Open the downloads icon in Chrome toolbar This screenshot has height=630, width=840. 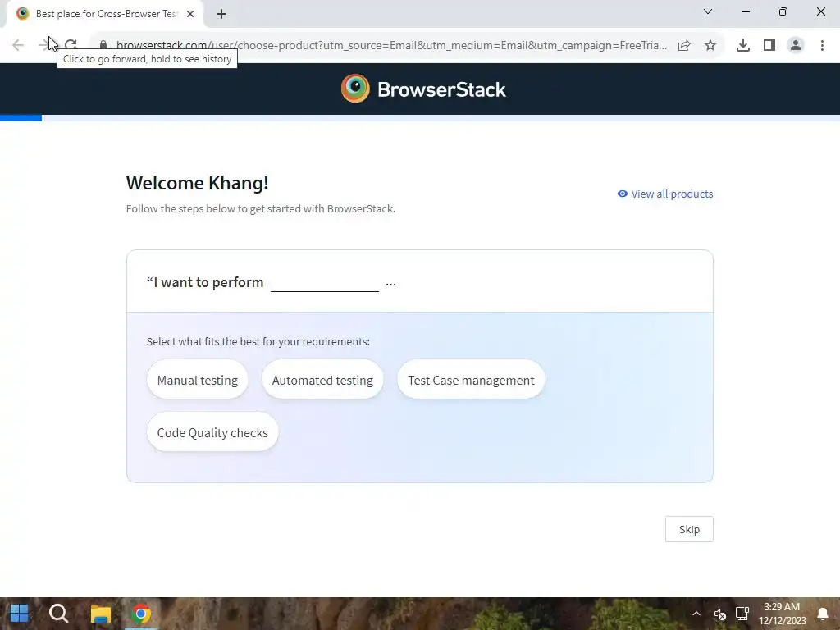tap(742, 46)
